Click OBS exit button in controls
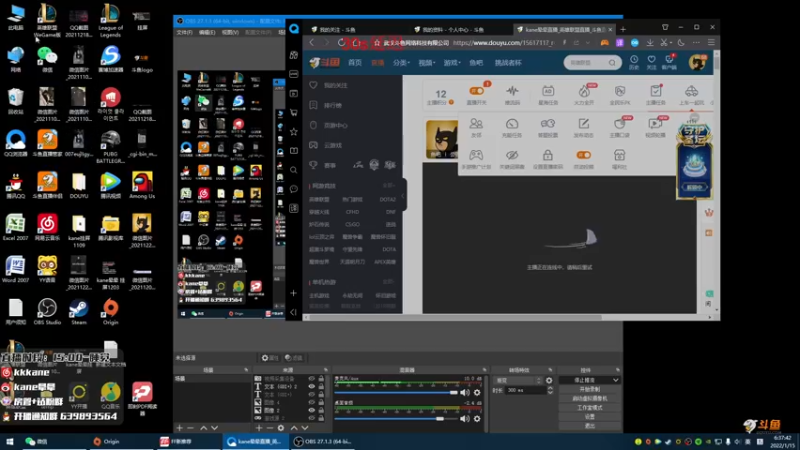The height and width of the screenshot is (450, 800). click(589, 426)
